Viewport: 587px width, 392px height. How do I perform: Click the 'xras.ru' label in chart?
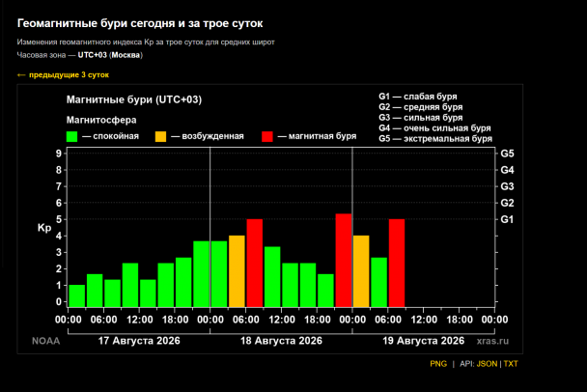click(492, 341)
